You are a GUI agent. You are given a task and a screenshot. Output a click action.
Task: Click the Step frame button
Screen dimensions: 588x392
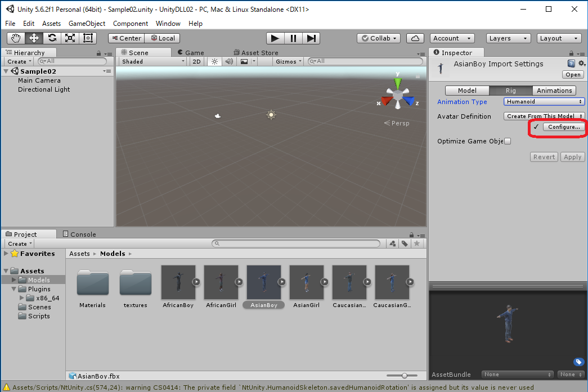[311, 38]
